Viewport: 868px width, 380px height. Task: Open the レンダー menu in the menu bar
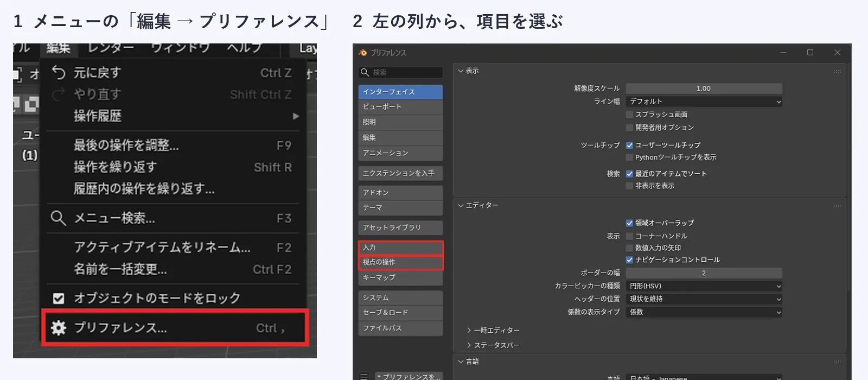[x=111, y=48]
